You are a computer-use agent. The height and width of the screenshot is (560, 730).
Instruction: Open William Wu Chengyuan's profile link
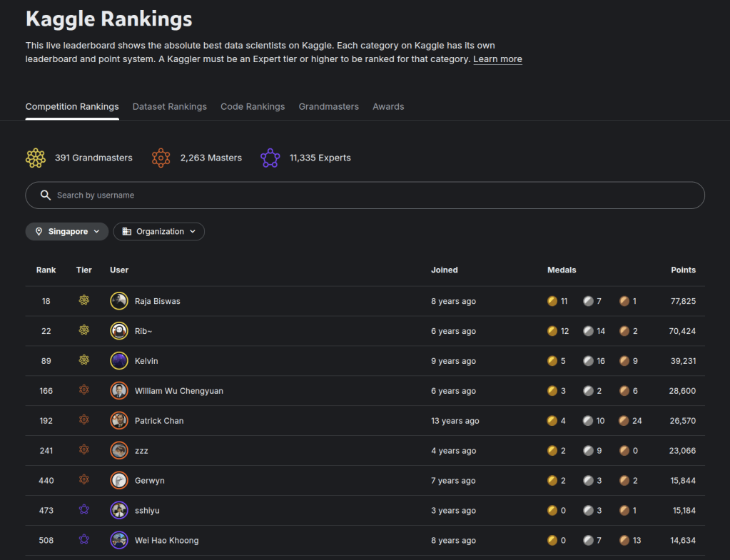coord(179,391)
